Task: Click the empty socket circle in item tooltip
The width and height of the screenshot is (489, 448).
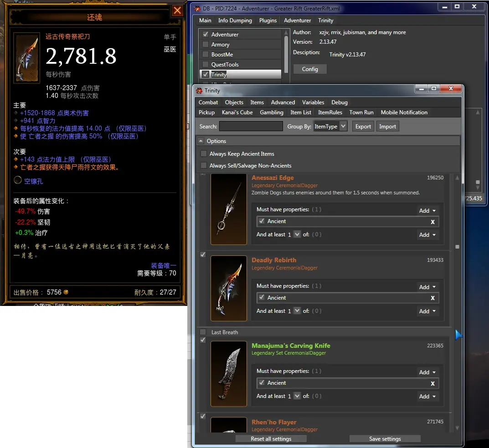Action: pos(18,180)
